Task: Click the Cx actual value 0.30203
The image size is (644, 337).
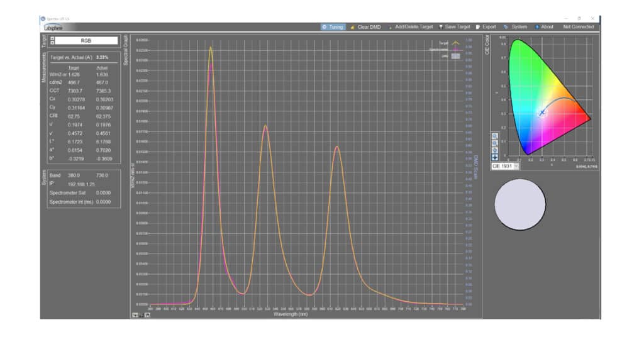Action: [105, 99]
